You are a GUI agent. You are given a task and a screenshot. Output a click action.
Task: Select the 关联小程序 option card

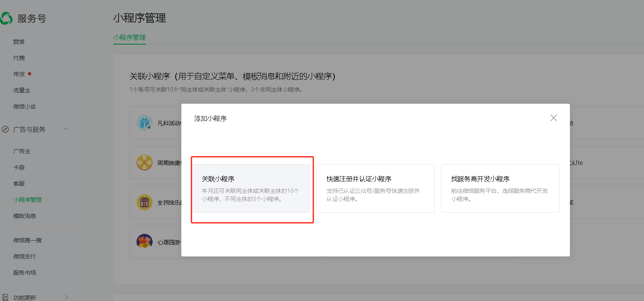click(251, 188)
